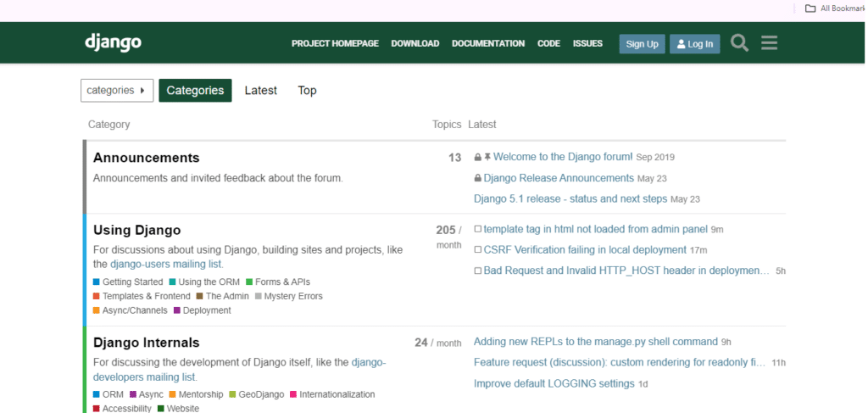Click the pin icon on the Welcome topic
This screenshot has height=413, width=868.
coord(487,158)
